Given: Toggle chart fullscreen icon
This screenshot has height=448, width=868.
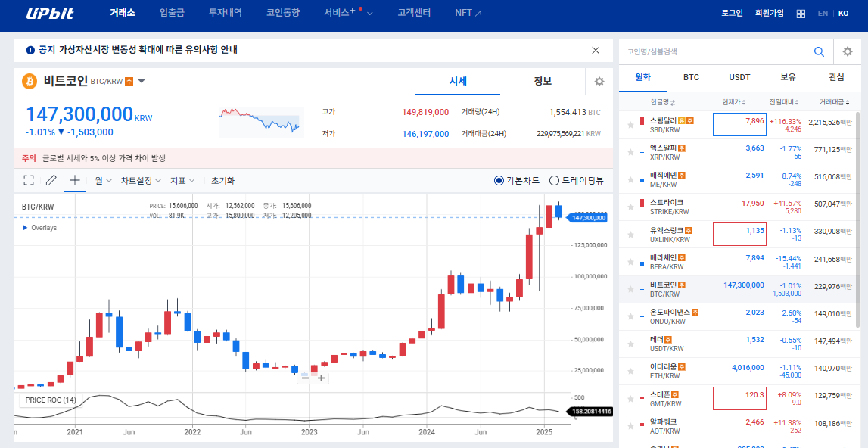Looking at the screenshot, I should pyautogui.click(x=29, y=180).
